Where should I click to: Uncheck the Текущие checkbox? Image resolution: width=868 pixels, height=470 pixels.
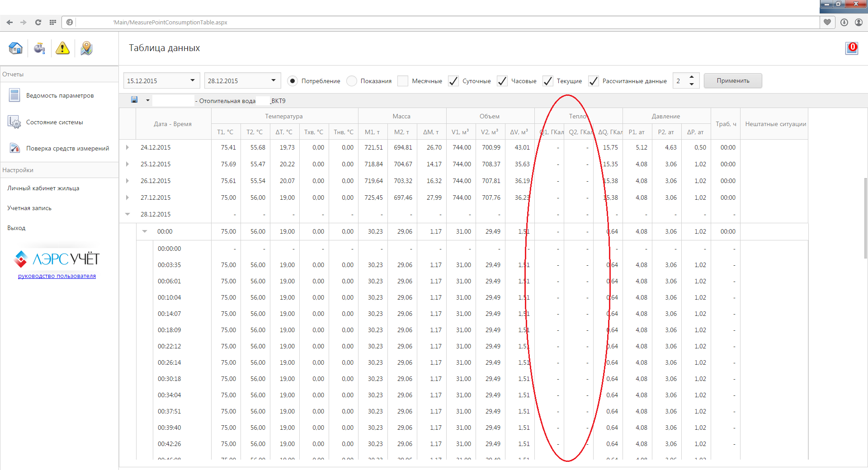click(x=548, y=81)
